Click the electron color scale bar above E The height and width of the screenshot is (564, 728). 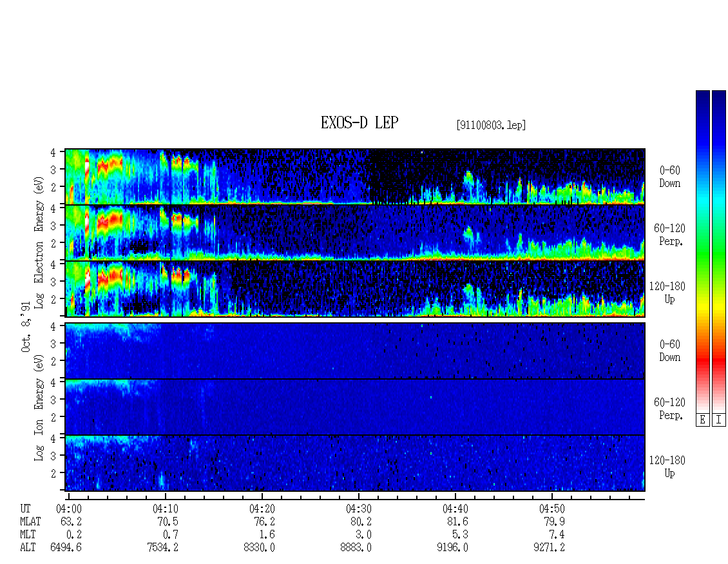(702, 251)
